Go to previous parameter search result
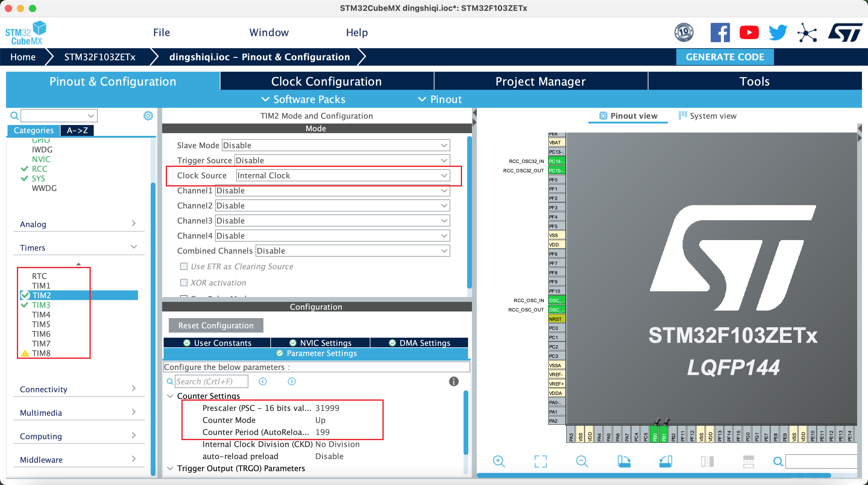The height and width of the screenshot is (485, 868). [x=263, y=381]
